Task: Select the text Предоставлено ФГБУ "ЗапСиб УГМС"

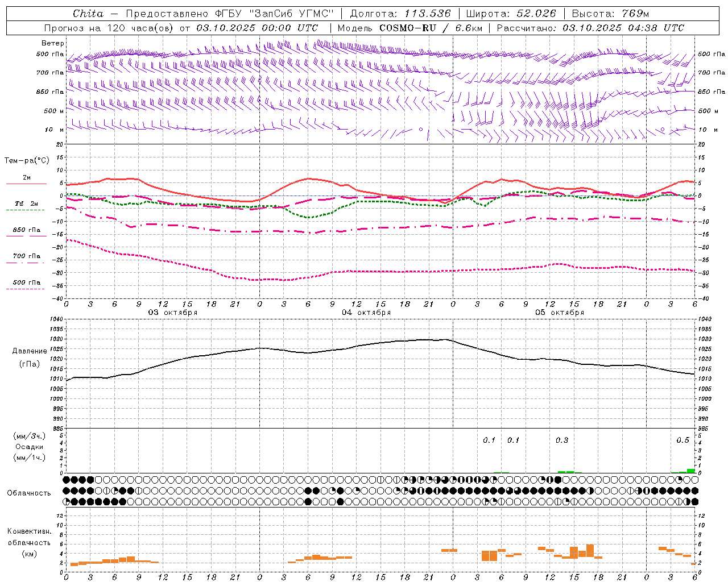Action: [x=230, y=14]
